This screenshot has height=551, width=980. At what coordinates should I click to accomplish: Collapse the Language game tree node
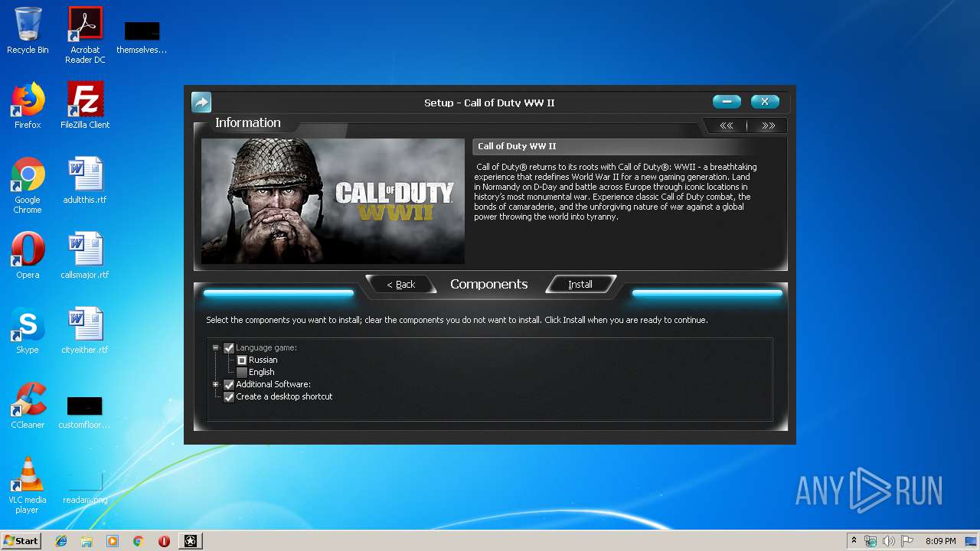coord(216,347)
